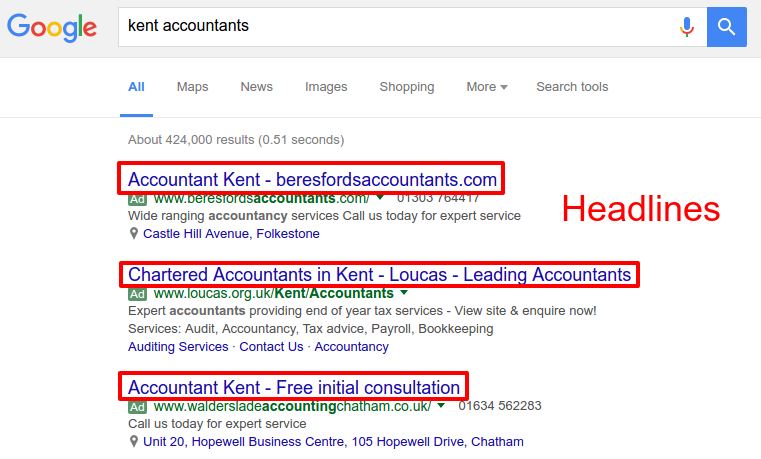Screen dimensions: 761x459
Task: Click the microphone voice search icon
Action: pyautogui.click(x=687, y=27)
